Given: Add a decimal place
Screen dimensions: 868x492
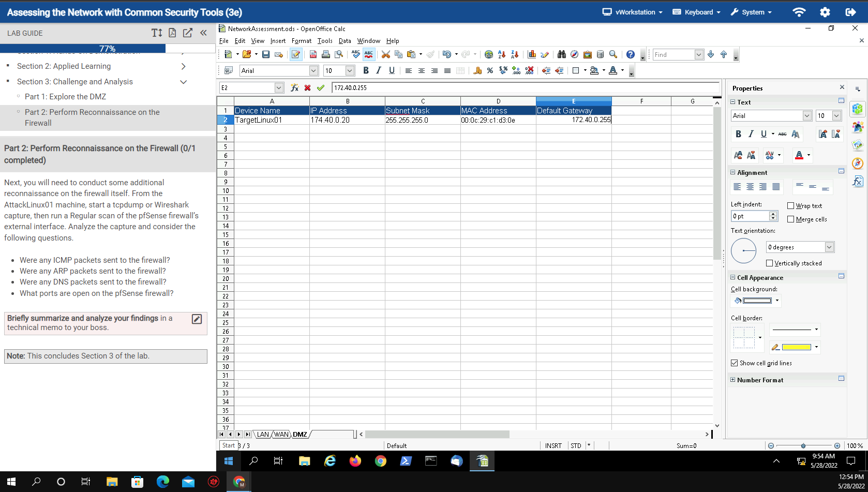Looking at the screenshot, I should 516,70.
